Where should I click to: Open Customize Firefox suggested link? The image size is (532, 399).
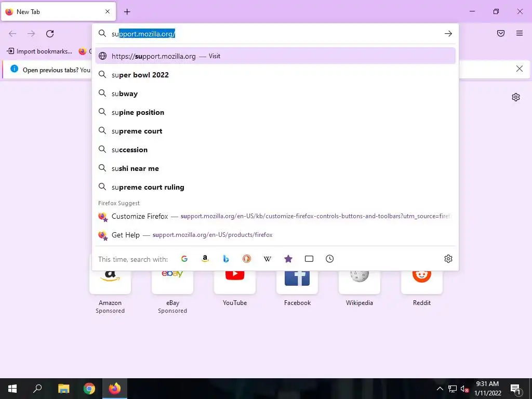tap(275, 216)
